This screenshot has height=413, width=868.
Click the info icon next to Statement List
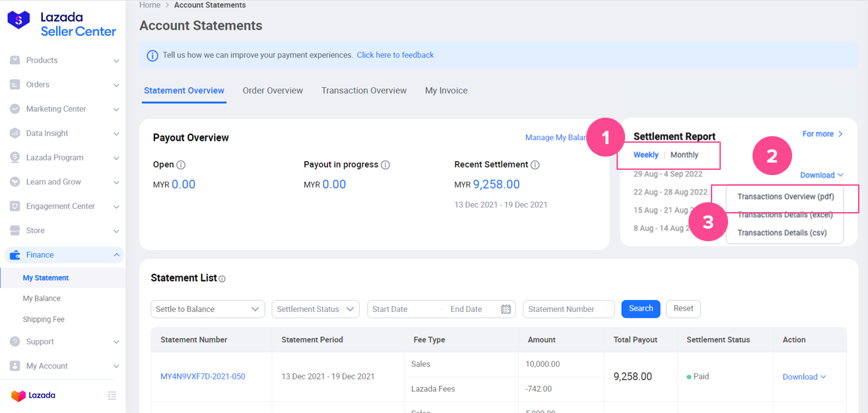223,280
